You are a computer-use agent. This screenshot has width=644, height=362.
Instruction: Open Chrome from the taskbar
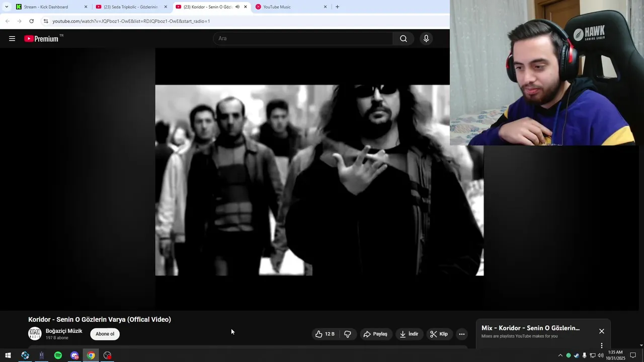point(91,355)
